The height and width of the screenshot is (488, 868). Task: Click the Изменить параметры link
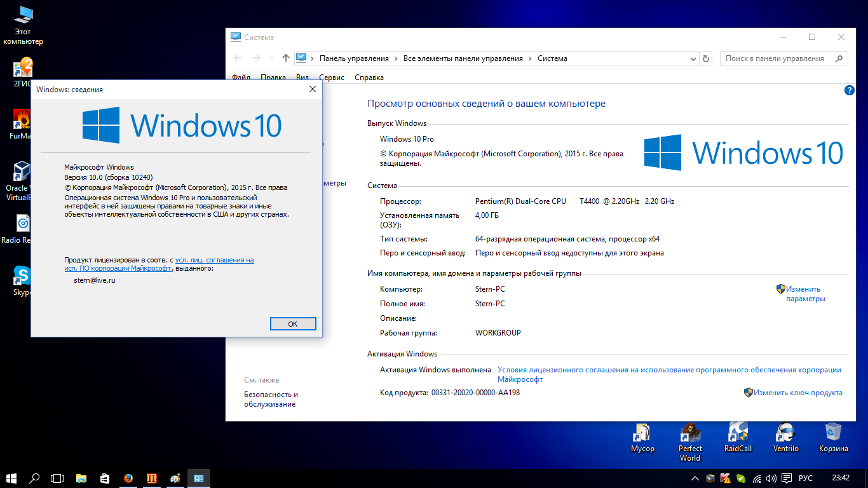804,294
